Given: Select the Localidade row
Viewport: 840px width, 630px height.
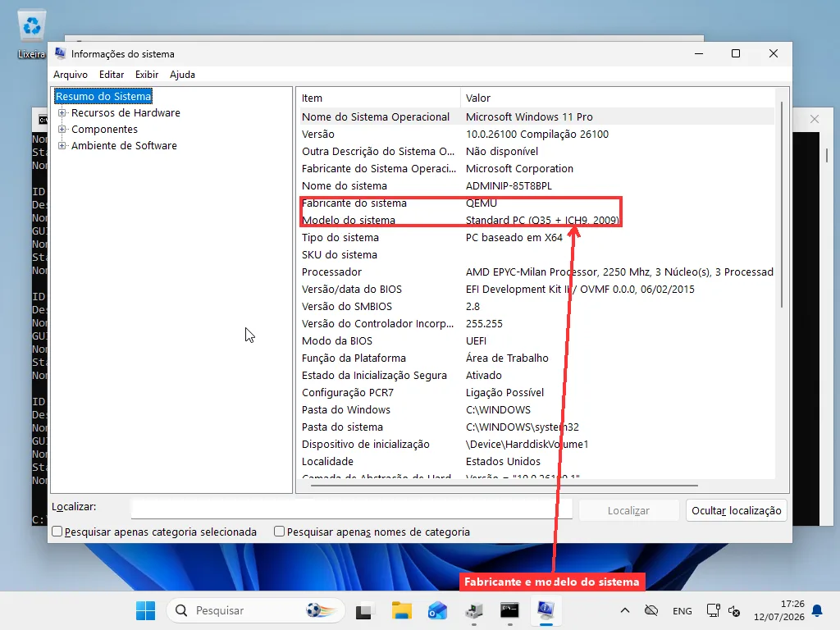Looking at the screenshot, I should 536,461.
